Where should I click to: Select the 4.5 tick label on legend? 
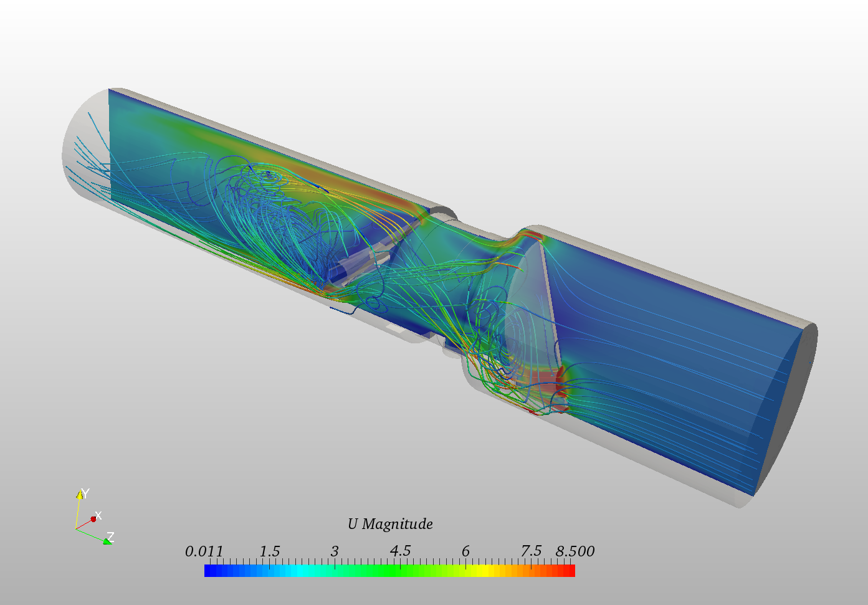pyautogui.click(x=401, y=550)
